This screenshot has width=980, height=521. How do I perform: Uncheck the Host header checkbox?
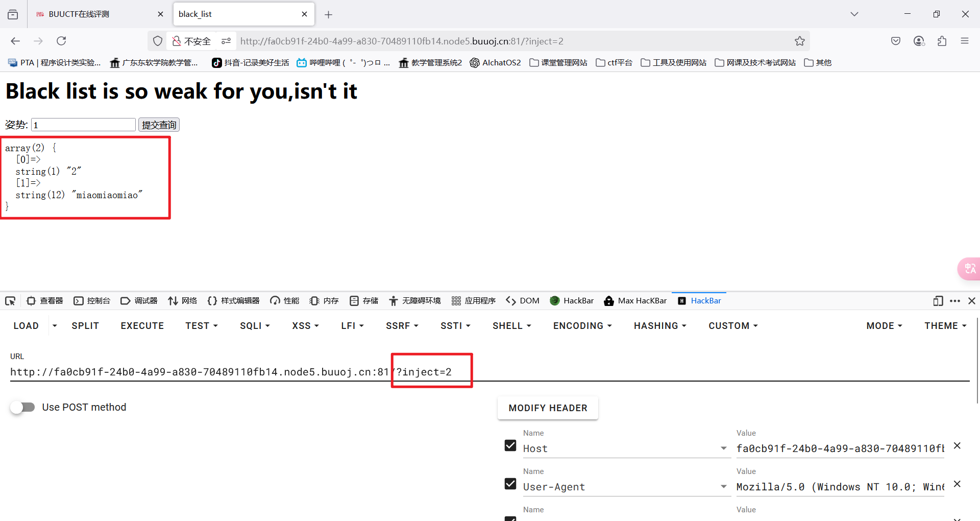510,445
